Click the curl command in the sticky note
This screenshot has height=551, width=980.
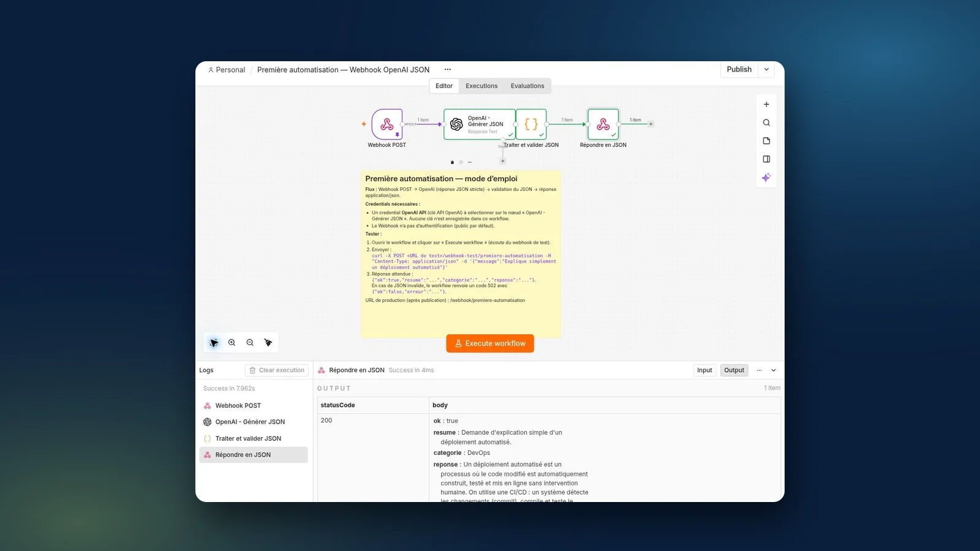pos(464,261)
